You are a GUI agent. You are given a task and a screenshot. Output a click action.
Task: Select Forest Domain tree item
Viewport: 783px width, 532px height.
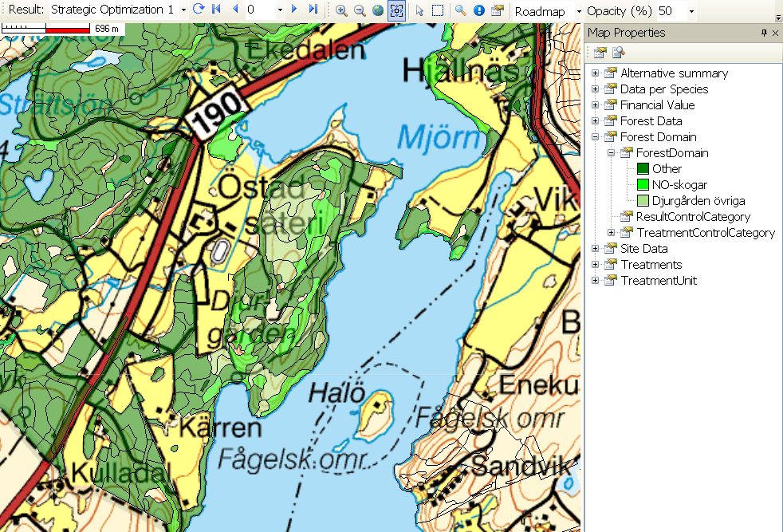[x=658, y=137]
